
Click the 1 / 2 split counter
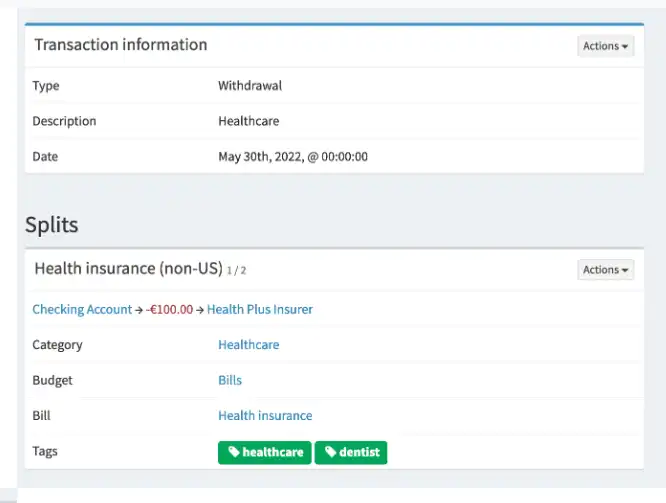click(x=237, y=271)
